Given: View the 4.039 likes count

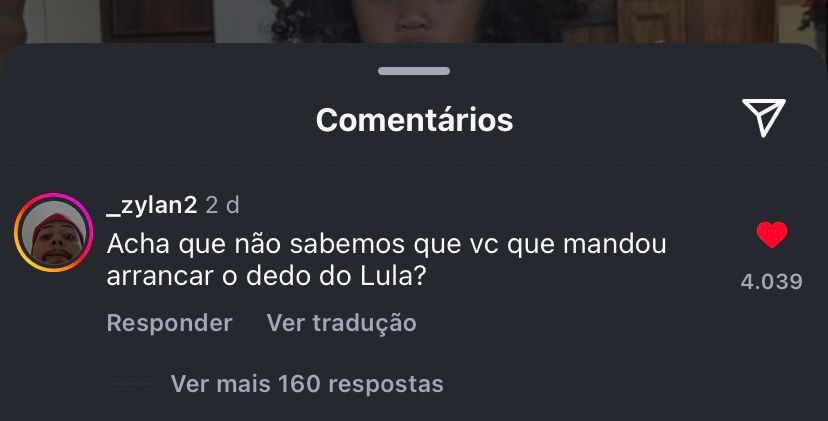Looking at the screenshot, I should (x=771, y=282).
